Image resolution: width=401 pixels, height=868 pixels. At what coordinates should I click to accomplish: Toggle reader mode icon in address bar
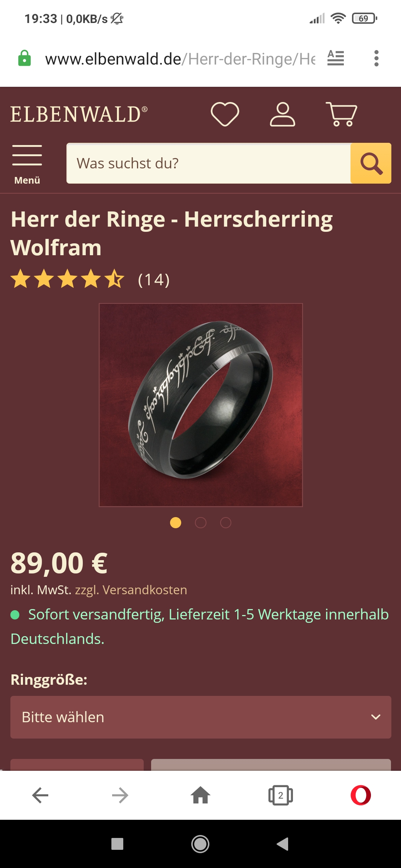click(336, 58)
